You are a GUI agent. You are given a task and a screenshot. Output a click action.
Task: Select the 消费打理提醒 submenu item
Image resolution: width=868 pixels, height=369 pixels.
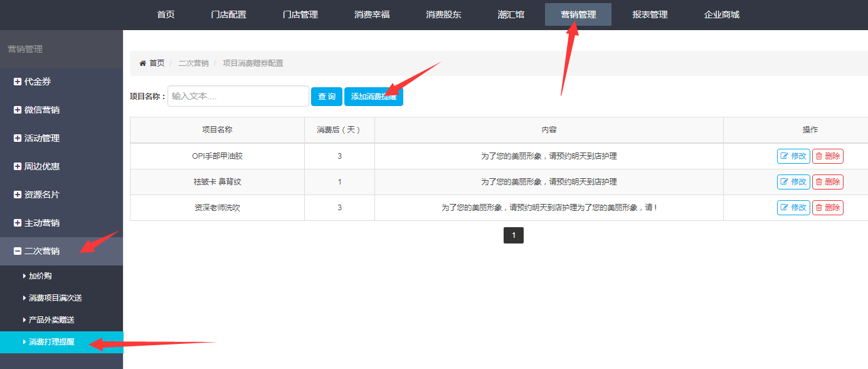click(x=61, y=342)
